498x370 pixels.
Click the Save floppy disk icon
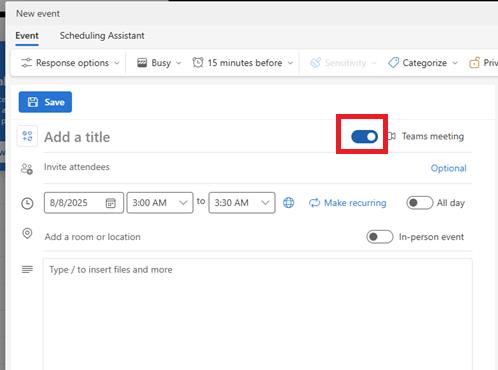(x=33, y=102)
